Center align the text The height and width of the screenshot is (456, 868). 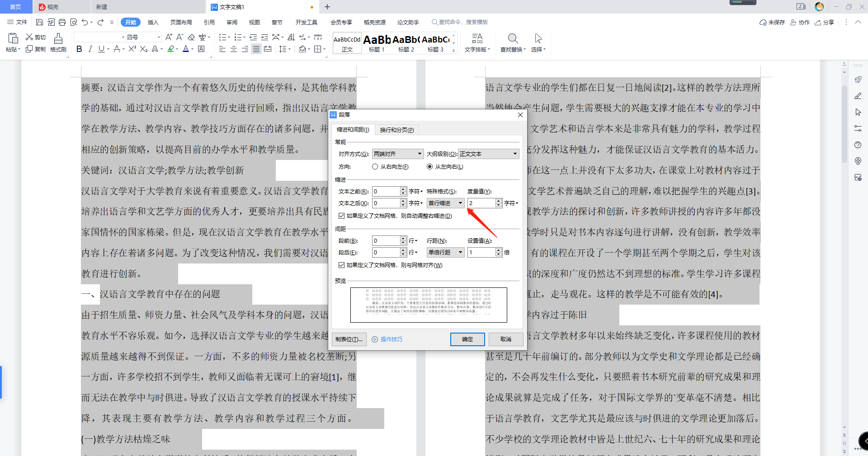point(234,49)
